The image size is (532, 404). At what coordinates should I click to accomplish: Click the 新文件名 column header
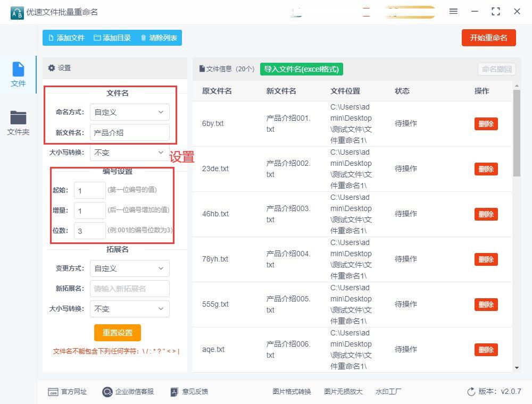coord(281,91)
